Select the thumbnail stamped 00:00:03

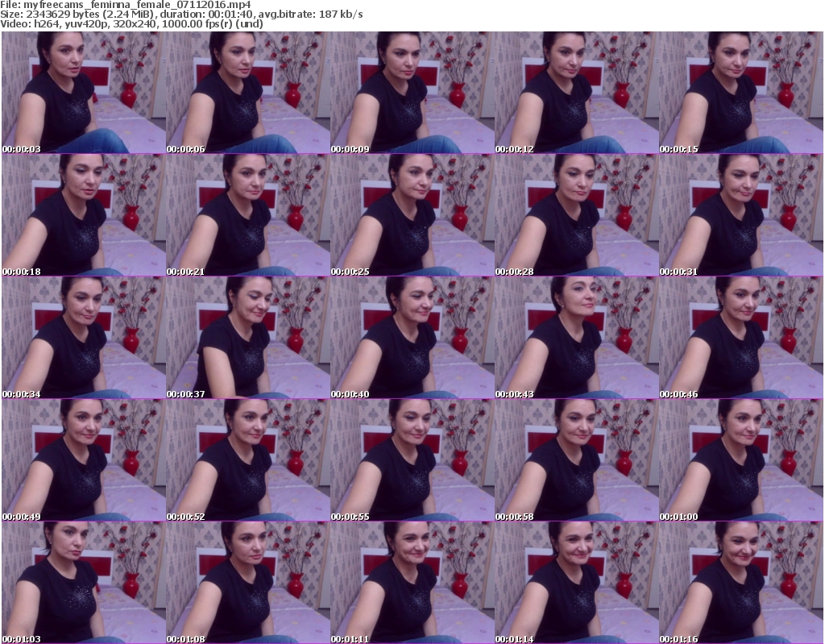84,93
